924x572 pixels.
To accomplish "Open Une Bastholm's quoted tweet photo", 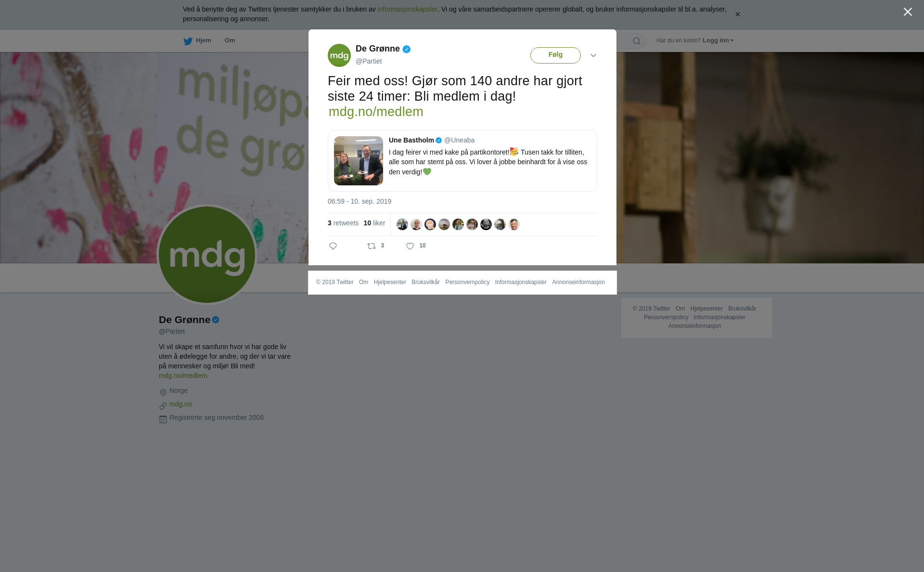I will (359, 161).
